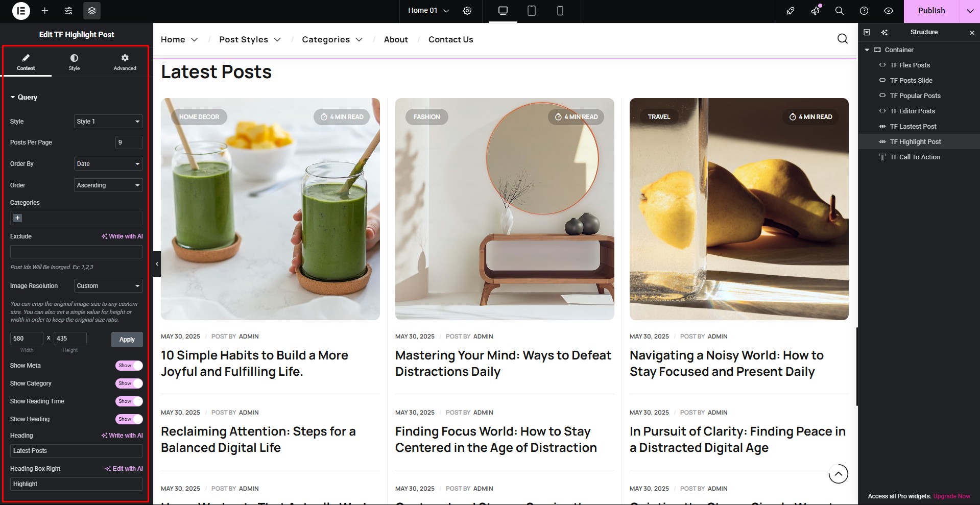Expand the Post Styles menu
This screenshot has height=505, width=980.
[x=250, y=39]
